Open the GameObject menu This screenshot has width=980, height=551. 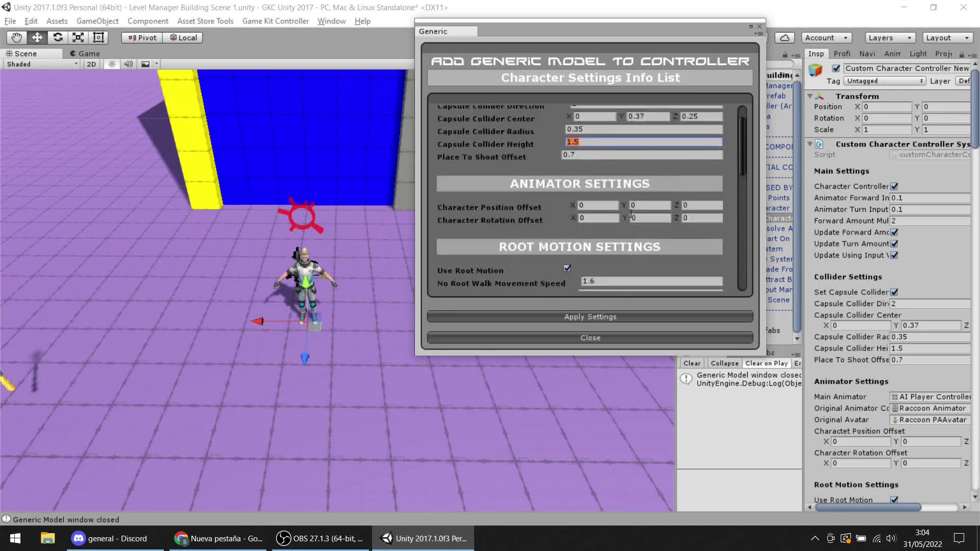tap(97, 21)
